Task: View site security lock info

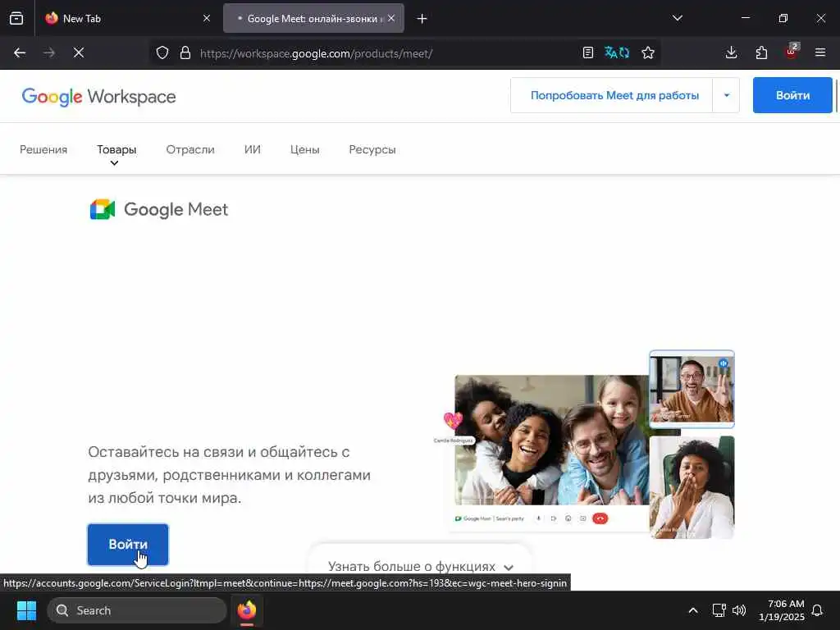Action: click(185, 53)
